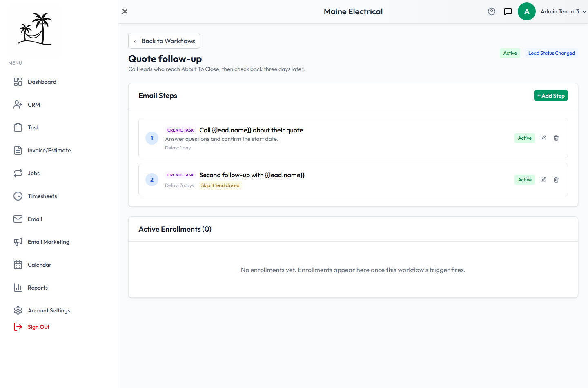This screenshot has height=388, width=588.
Task: Toggle Active status on step 1
Action: click(x=525, y=138)
